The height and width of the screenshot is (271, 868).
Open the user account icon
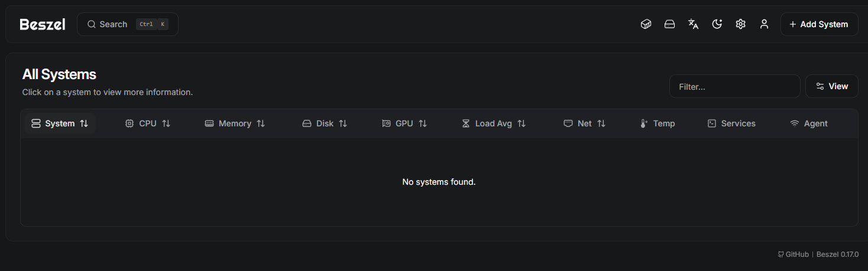764,24
